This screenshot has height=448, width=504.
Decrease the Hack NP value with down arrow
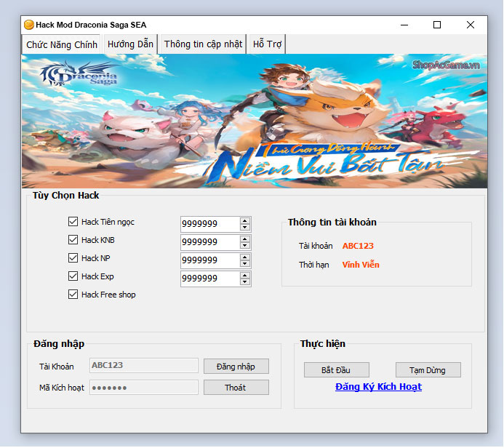pyautogui.click(x=245, y=263)
